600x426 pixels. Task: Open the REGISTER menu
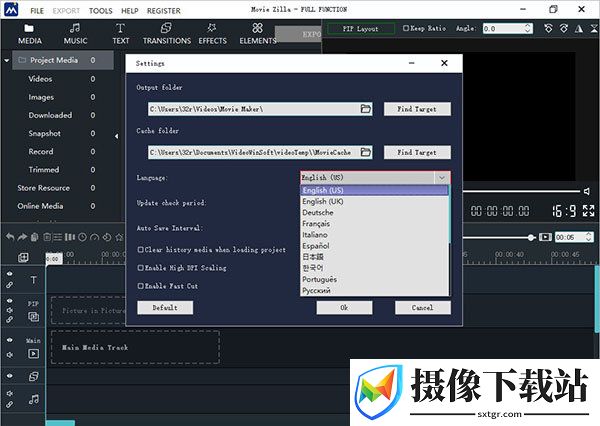(164, 11)
